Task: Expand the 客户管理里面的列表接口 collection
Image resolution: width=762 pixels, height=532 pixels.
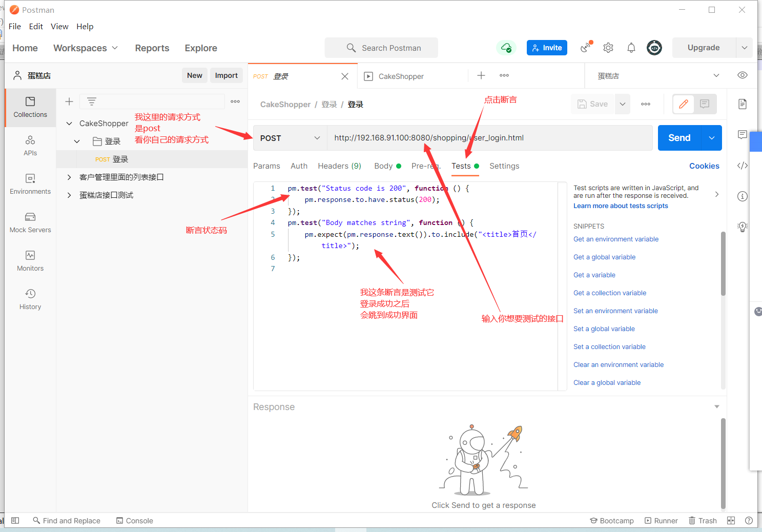Action: (x=69, y=177)
